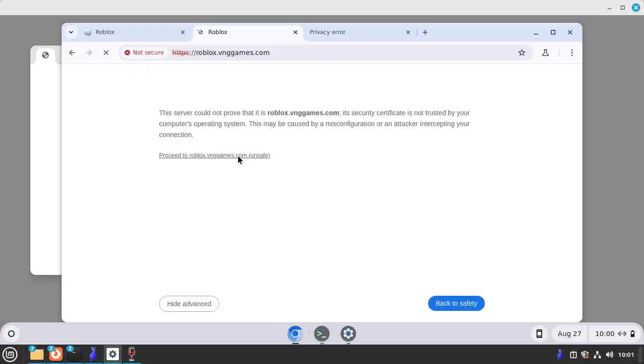Open a new tab with the plus button
Screen dimensions: 644x364
[x=425, y=32]
